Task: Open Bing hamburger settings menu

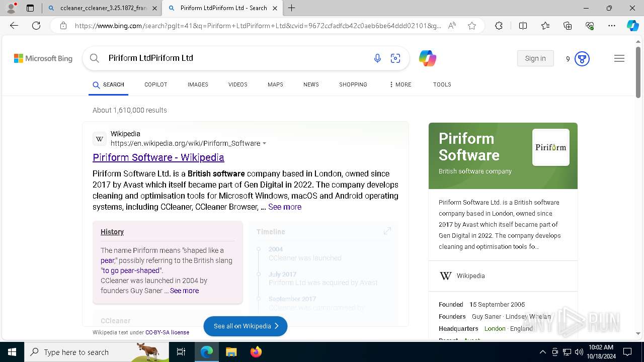Action: tap(619, 58)
